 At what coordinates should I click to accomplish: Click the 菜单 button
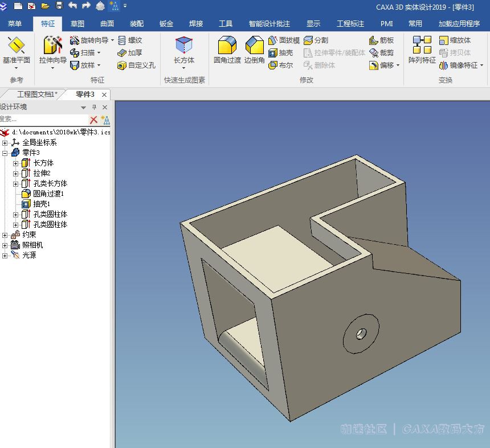pyautogui.click(x=15, y=24)
